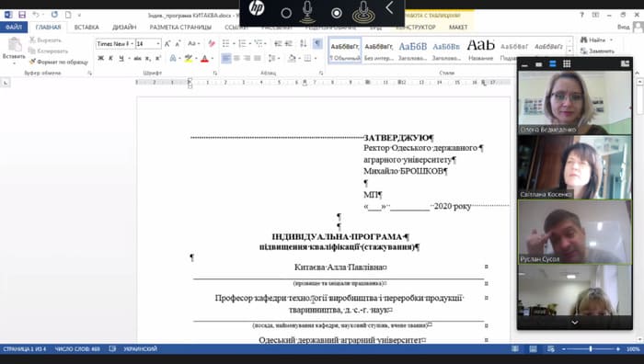Click the Заменить button
The height and width of the screenshot is (364, 644).
tap(598, 51)
